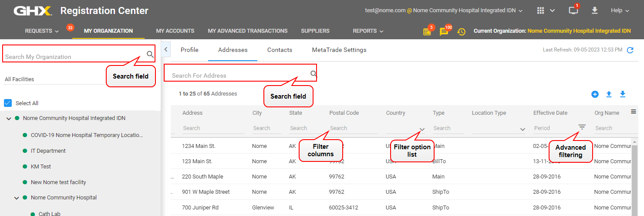Switch to the Addresses tab
644x216 pixels.
[x=233, y=50]
